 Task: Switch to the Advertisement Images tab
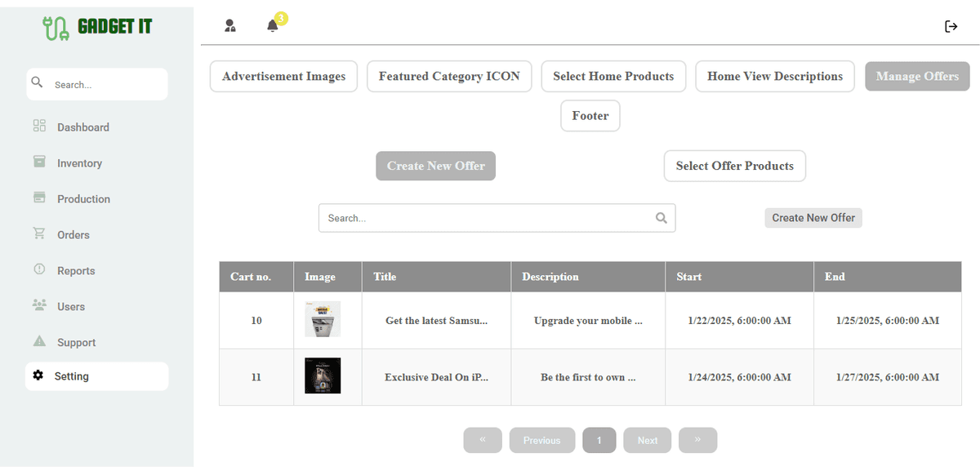283,76
